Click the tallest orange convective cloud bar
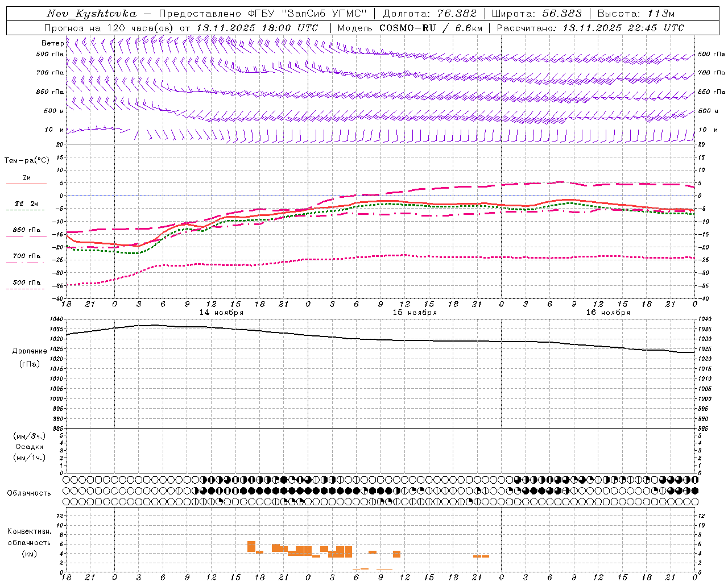The height and width of the screenshot is (582, 728). [x=251, y=546]
